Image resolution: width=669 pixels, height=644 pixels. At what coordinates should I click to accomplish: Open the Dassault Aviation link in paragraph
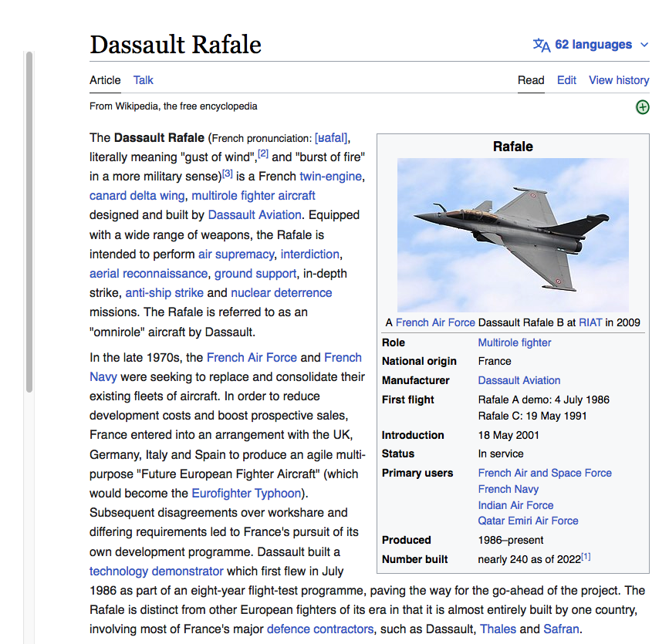(255, 215)
